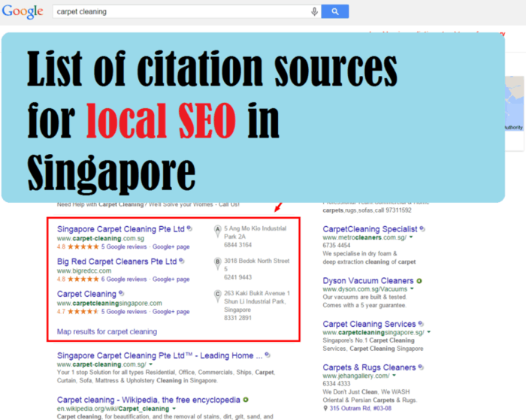526x420 pixels.
Task: Open 315 Outram Rd, #03-08 address link
Action: point(361,408)
